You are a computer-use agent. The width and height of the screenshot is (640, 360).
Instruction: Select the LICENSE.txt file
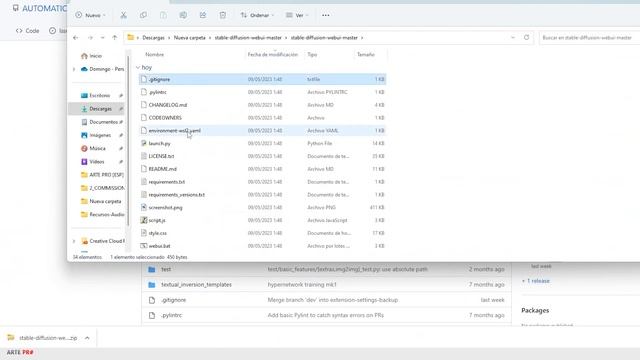262,156
